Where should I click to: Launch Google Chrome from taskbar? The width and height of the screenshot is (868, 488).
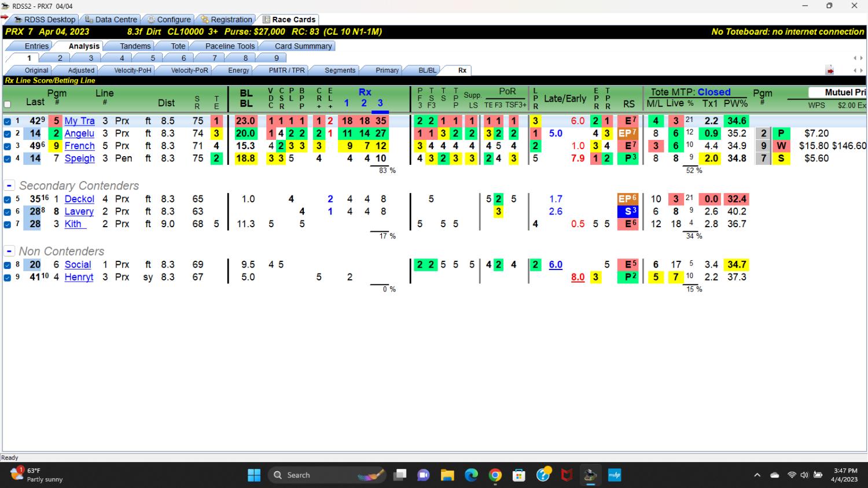pos(495,475)
